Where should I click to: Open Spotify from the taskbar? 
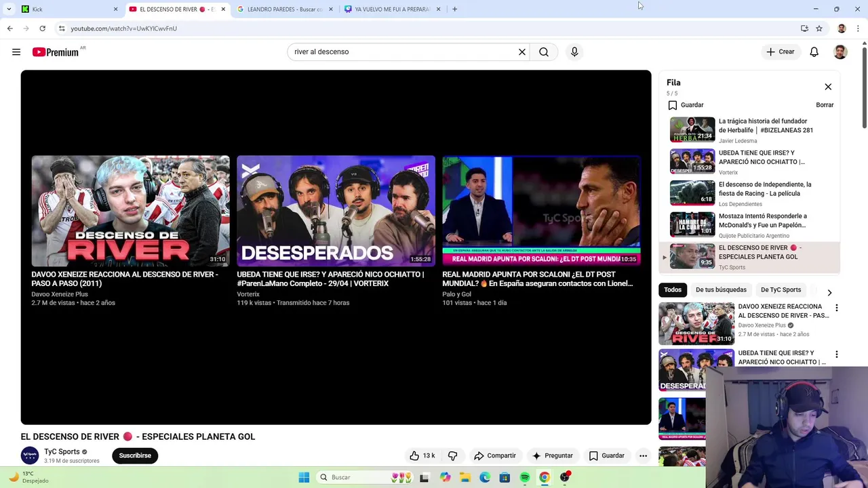[525, 477]
